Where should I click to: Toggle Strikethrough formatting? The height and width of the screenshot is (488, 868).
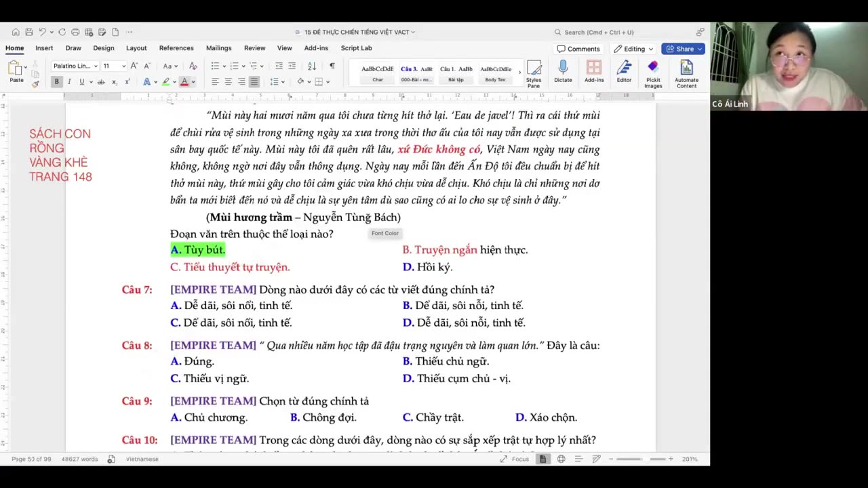coord(101,81)
